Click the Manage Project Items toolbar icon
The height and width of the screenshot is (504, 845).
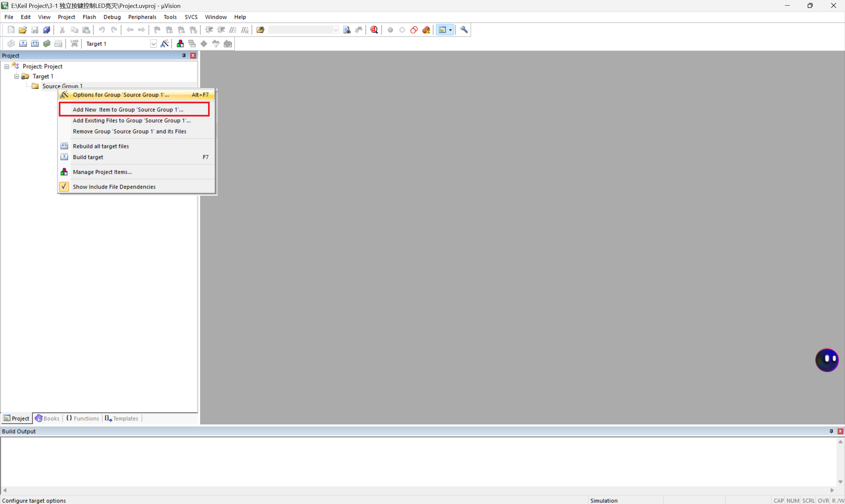(x=180, y=44)
